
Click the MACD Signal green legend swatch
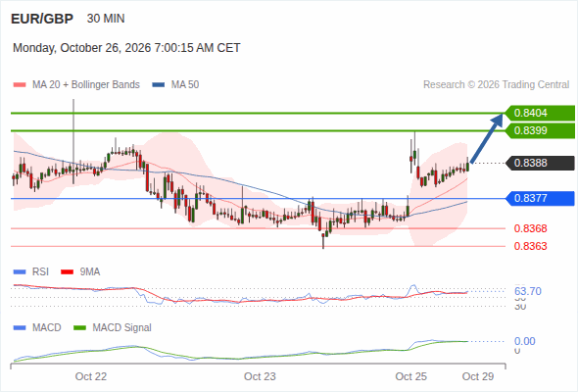80,328
